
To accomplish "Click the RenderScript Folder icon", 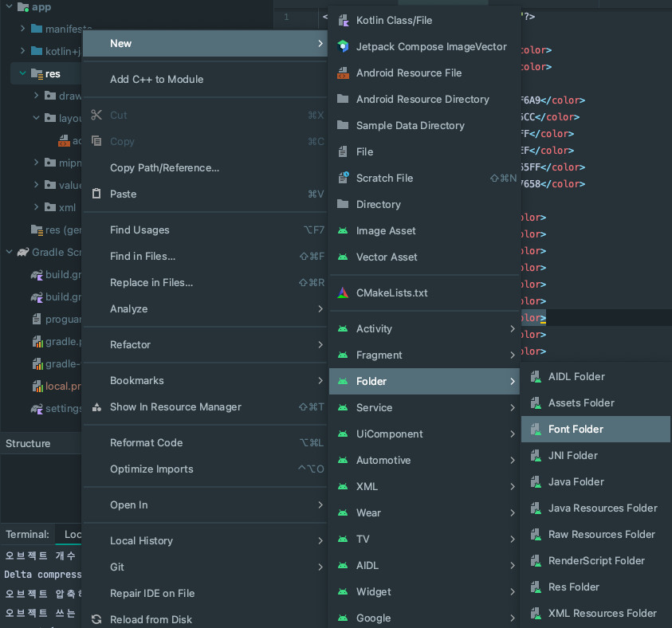I will coord(536,561).
